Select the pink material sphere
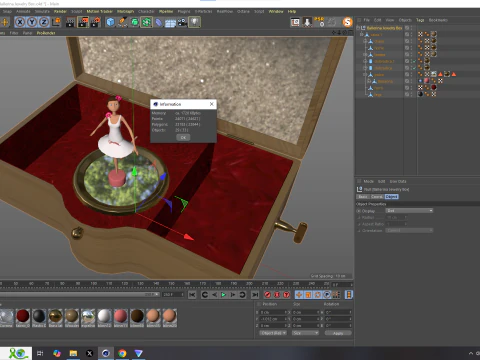 point(121,316)
